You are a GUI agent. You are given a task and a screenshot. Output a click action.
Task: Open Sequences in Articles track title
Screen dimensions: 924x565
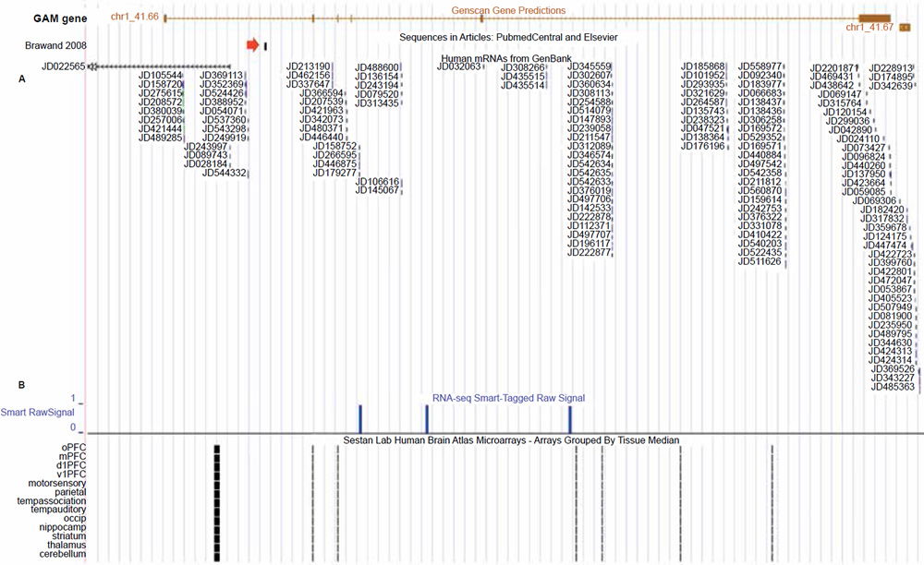(x=508, y=37)
